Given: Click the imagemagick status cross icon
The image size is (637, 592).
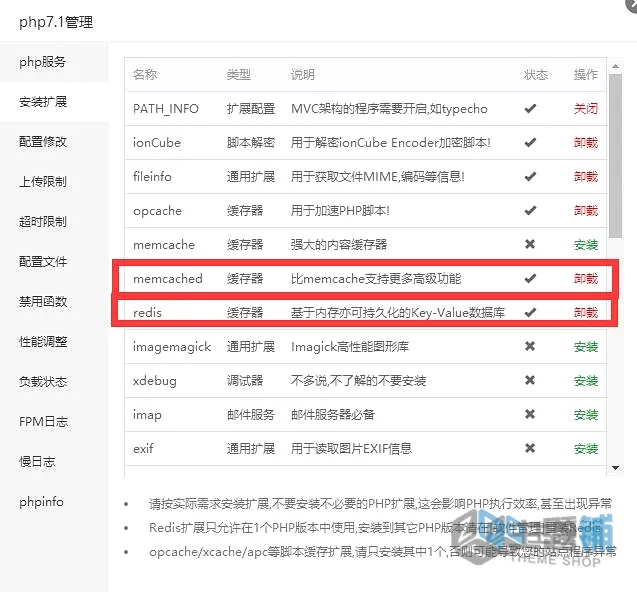Looking at the screenshot, I should pos(530,346).
